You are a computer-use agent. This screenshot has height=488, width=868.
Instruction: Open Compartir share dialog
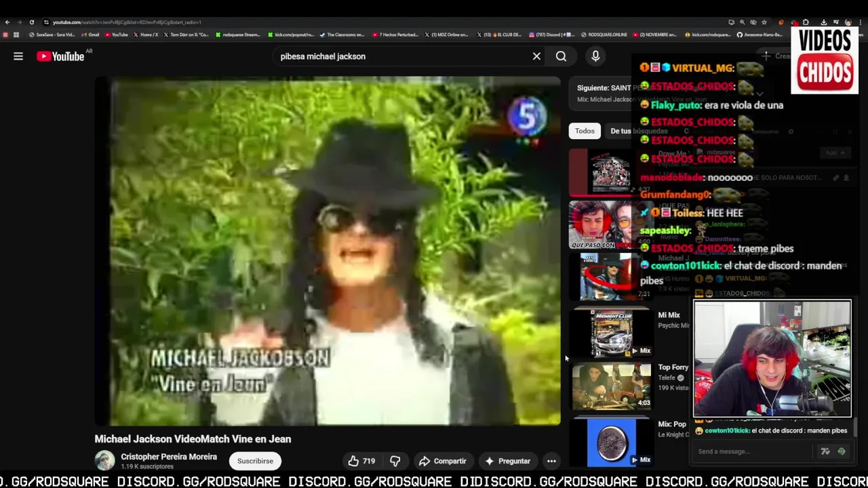pyautogui.click(x=442, y=461)
